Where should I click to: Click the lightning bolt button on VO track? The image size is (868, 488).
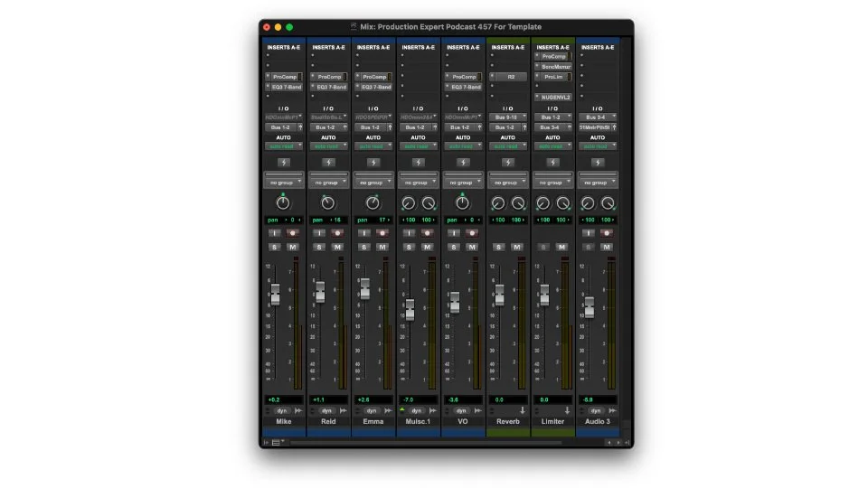(x=463, y=163)
